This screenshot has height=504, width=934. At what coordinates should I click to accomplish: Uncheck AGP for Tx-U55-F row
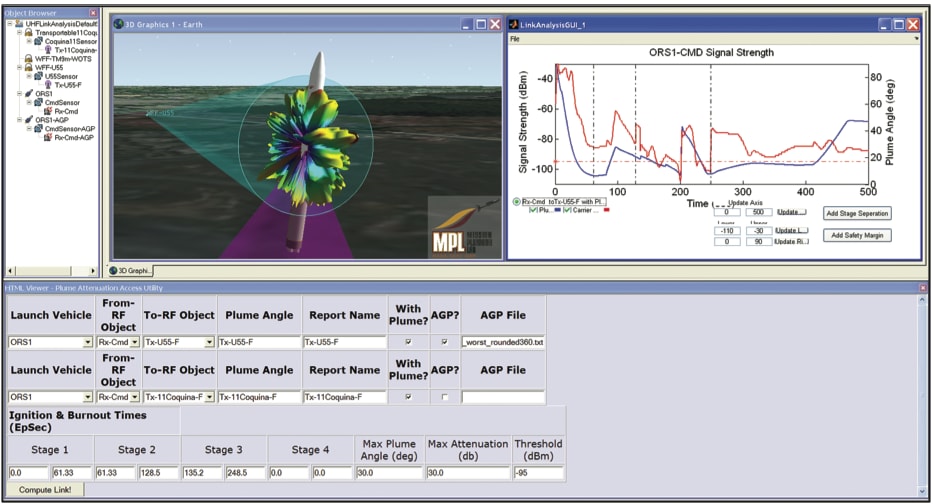tap(444, 342)
